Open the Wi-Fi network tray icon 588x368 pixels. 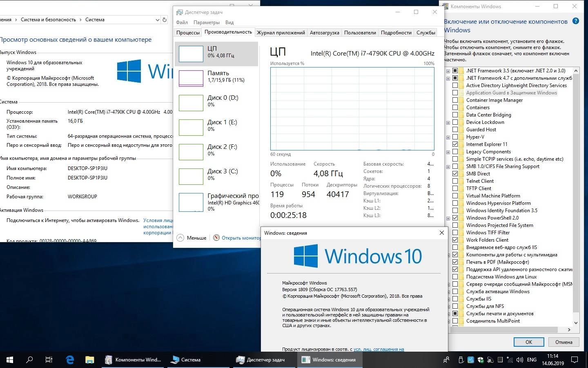pyautogui.click(x=510, y=360)
